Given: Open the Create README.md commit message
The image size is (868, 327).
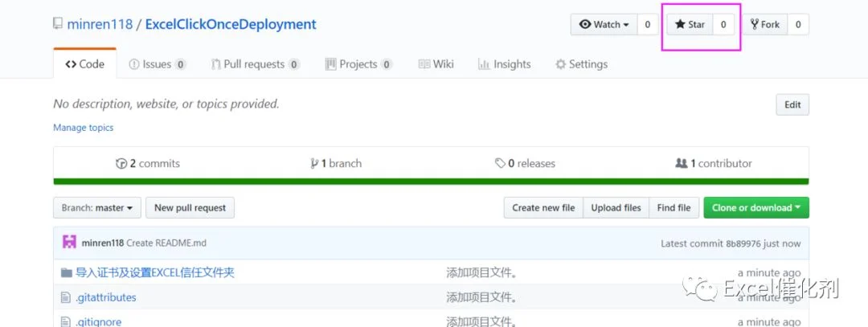Looking at the screenshot, I should pos(166,243).
